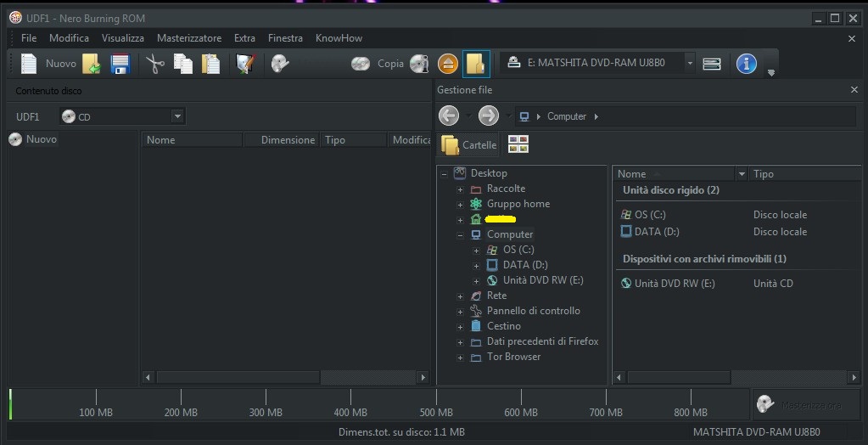The height and width of the screenshot is (445, 868).
Task: Open the Modifica menu
Action: pos(70,38)
